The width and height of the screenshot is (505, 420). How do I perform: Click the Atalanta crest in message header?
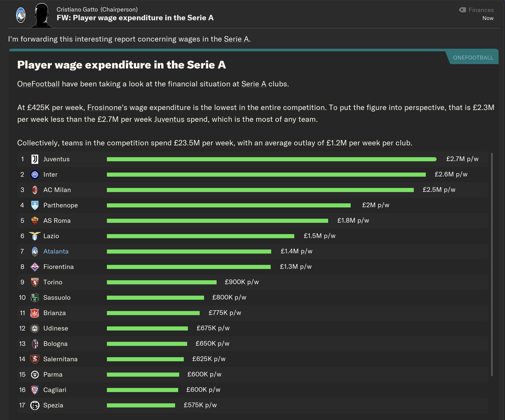pos(21,15)
